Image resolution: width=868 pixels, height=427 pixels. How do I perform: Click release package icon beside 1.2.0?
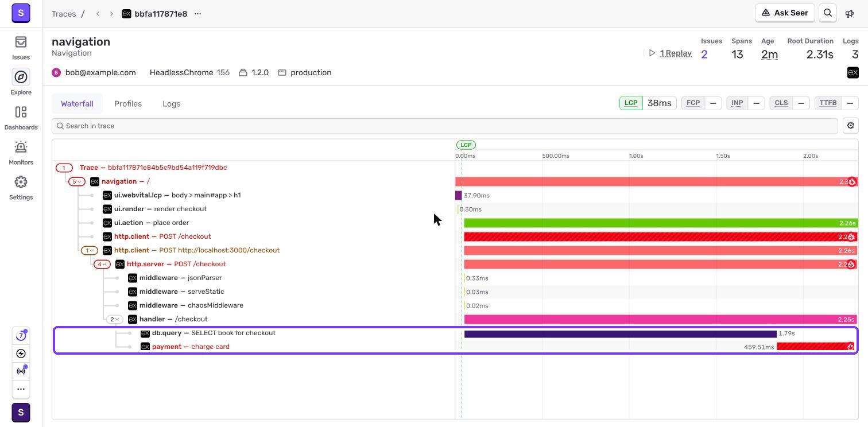click(243, 72)
